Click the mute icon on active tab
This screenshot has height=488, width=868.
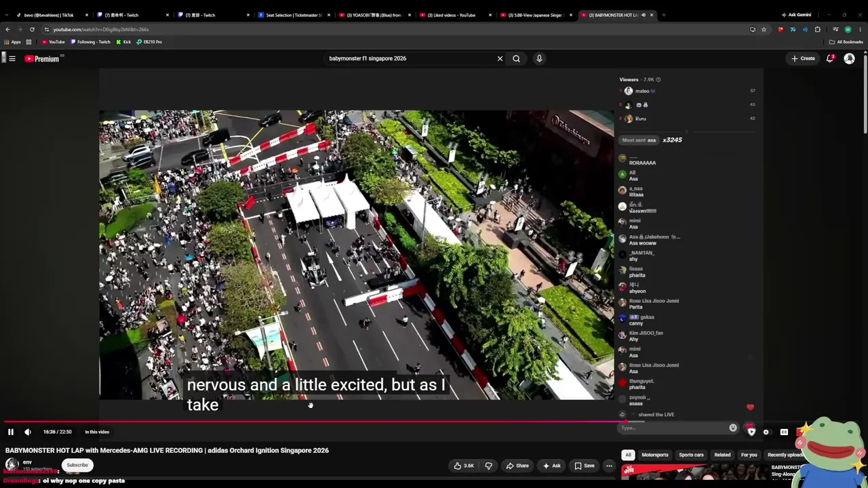tap(643, 15)
